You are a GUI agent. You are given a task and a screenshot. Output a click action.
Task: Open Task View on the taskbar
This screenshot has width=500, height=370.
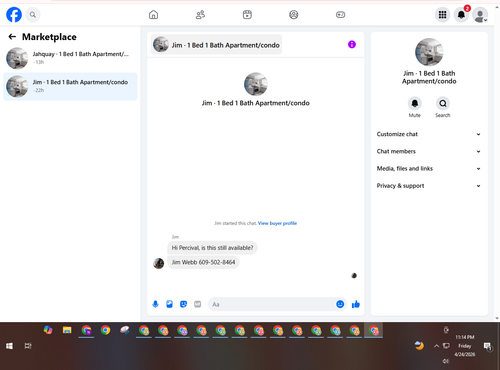coord(28,346)
